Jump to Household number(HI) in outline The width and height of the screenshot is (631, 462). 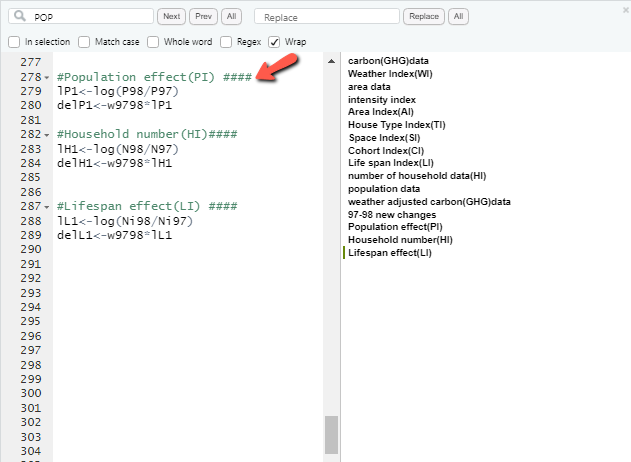400,240
